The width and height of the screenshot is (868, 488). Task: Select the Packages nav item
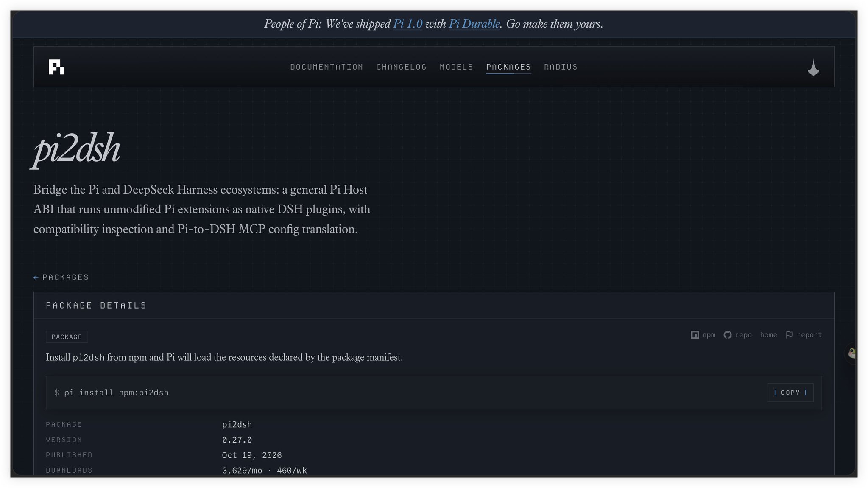click(x=508, y=67)
